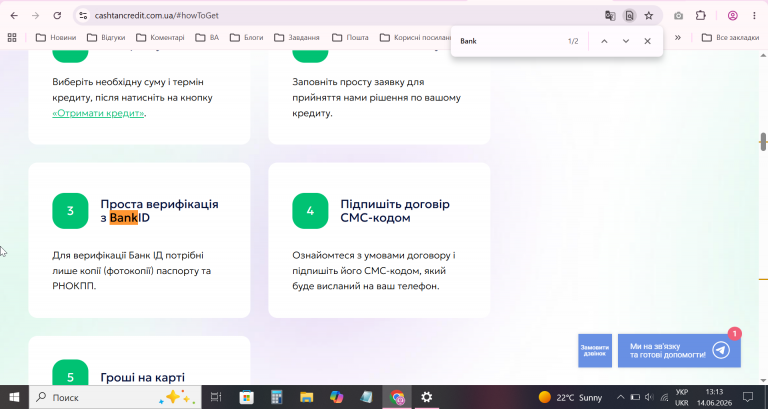
Task: Open the Корисні посилання bookmarks folder
Action: (415, 37)
